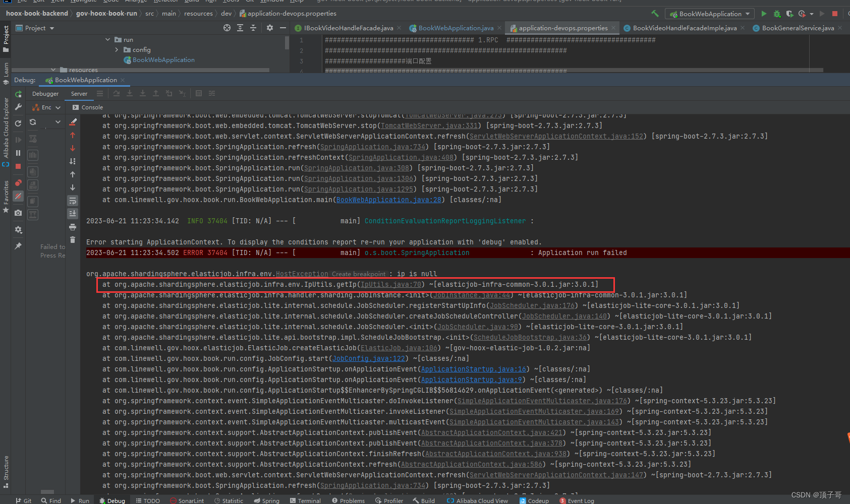Open debug panel settings gear
Image resolution: width=850 pixels, height=504 pixels.
coord(18,229)
